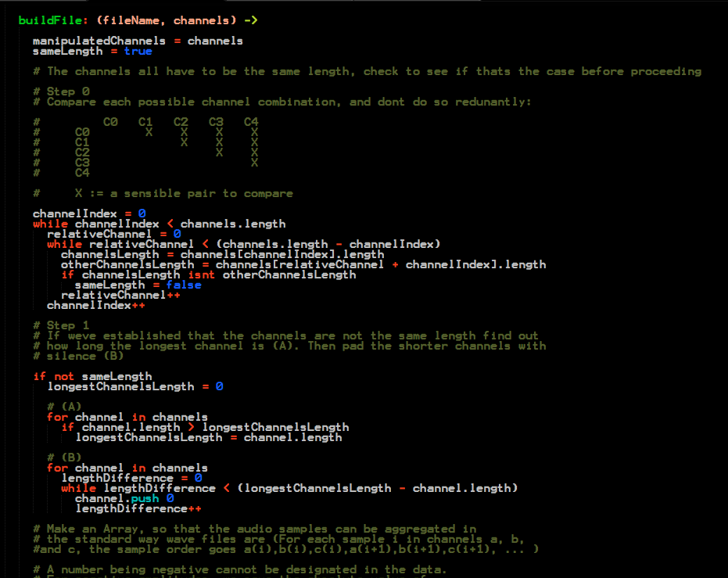
Task: Click the manipulatedChannels variable
Action: [x=99, y=41]
